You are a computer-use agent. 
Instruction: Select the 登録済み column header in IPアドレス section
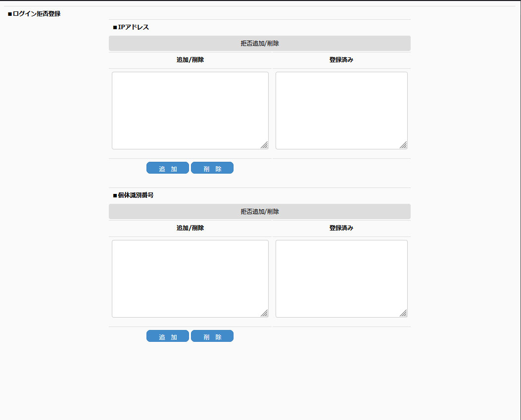(341, 60)
